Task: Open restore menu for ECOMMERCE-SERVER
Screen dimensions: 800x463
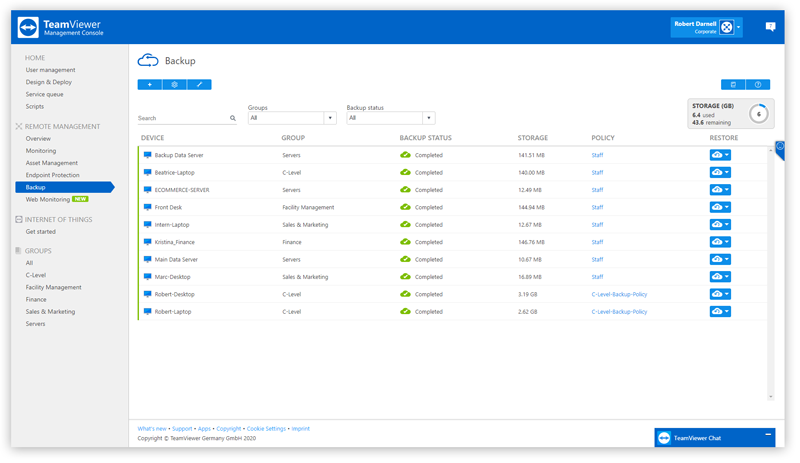Action: [720, 190]
